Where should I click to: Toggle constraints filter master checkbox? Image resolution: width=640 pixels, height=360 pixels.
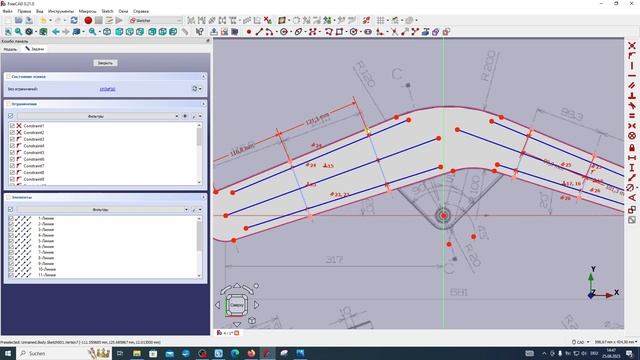(x=11, y=116)
